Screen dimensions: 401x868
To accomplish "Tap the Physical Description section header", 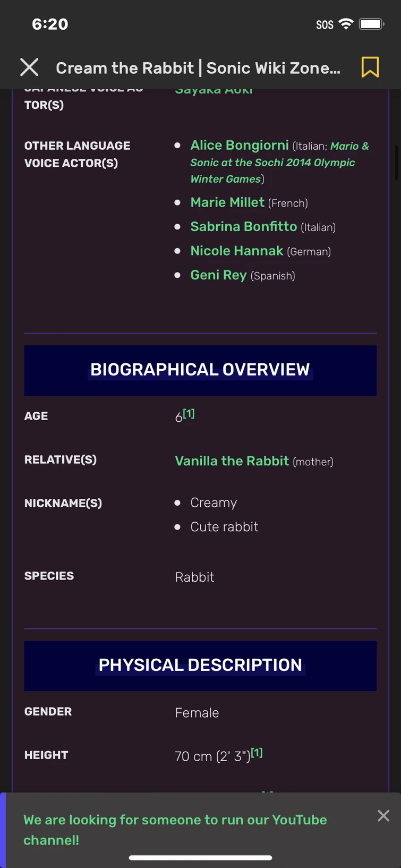I will 200,665.
